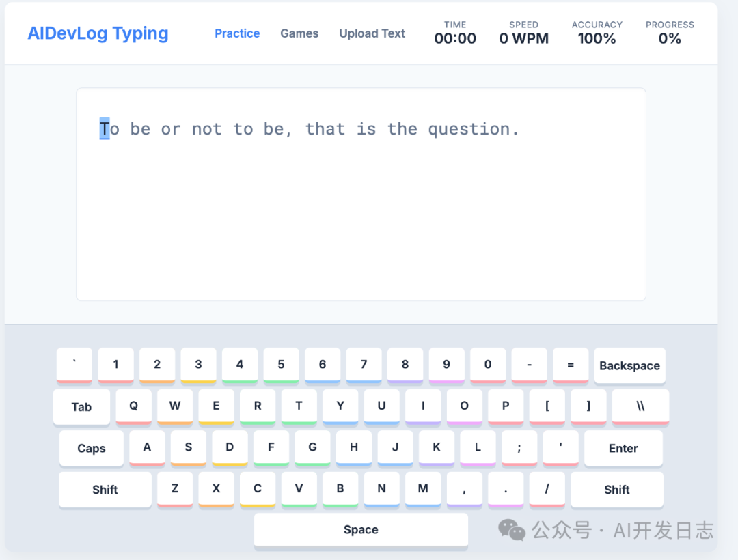Click the Caps key on virtual keyboard
This screenshot has height=560, width=738.
pyautogui.click(x=92, y=448)
